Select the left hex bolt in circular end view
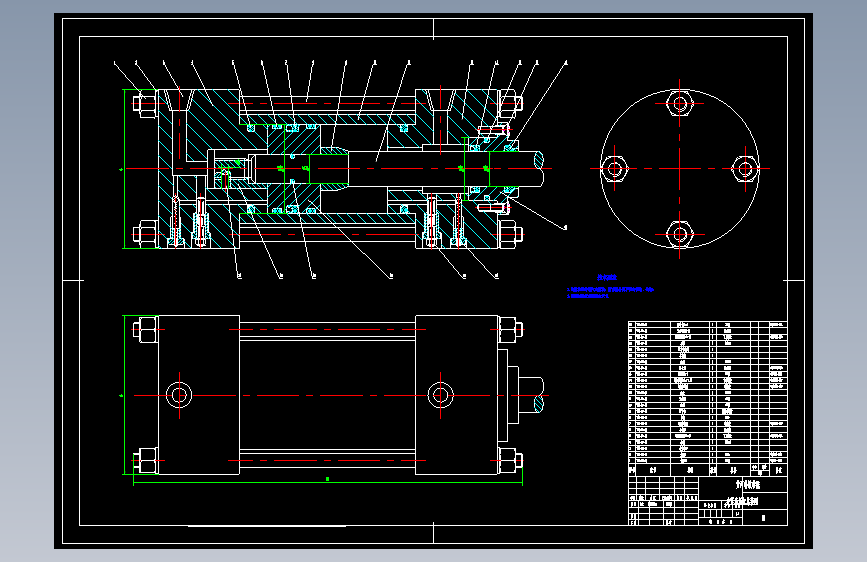The image size is (867, 562). click(x=614, y=169)
